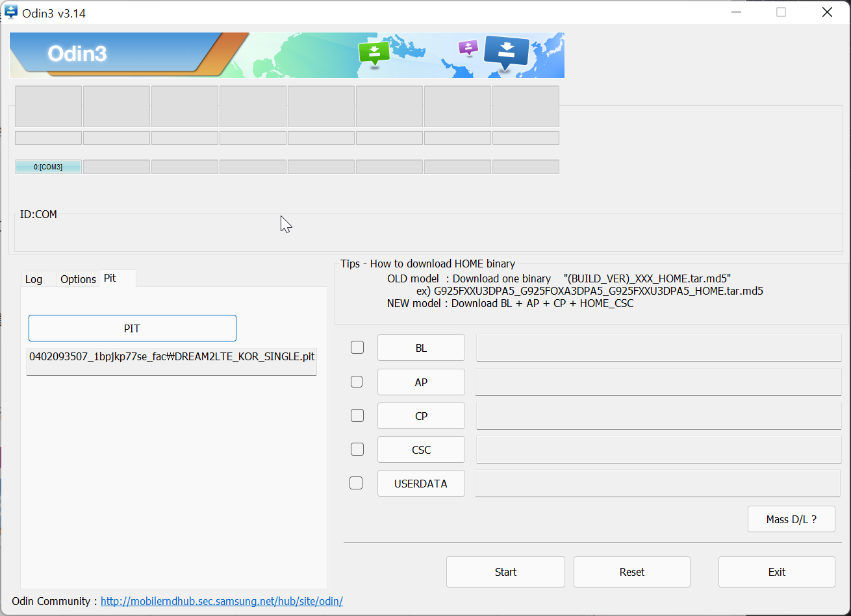The width and height of the screenshot is (851, 616).
Task: Tick the AP checkbox
Action: pos(357,382)
